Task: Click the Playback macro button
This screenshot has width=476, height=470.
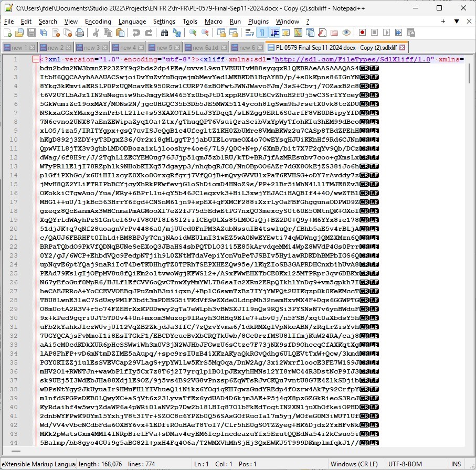Action: (386, 33)
